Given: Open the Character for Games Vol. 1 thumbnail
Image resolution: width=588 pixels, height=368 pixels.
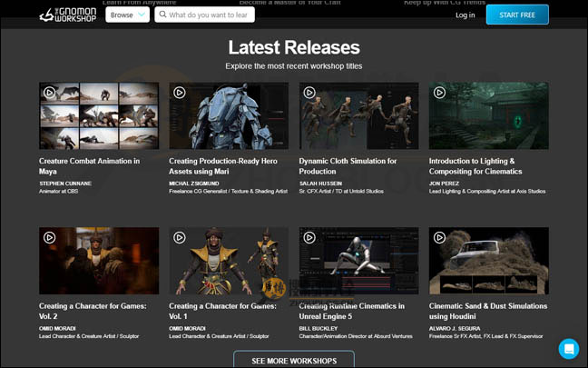Looking at the screenshot, I should click(x=229, y=261).
